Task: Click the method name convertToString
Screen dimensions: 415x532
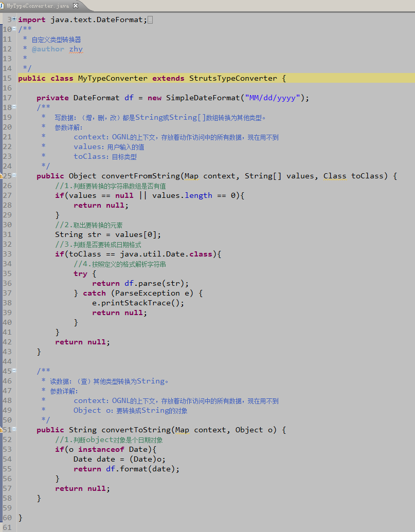Action: [136, 430]
